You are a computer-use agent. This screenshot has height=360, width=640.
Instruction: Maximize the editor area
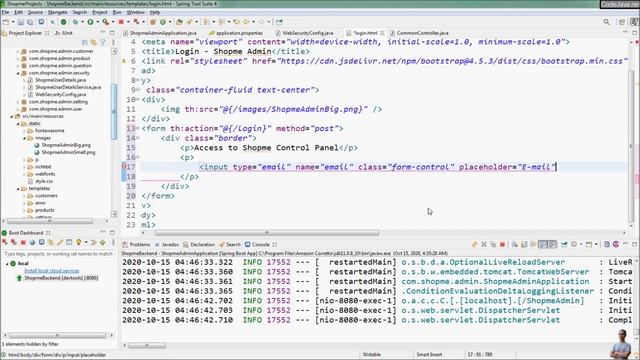coord(635,32)
